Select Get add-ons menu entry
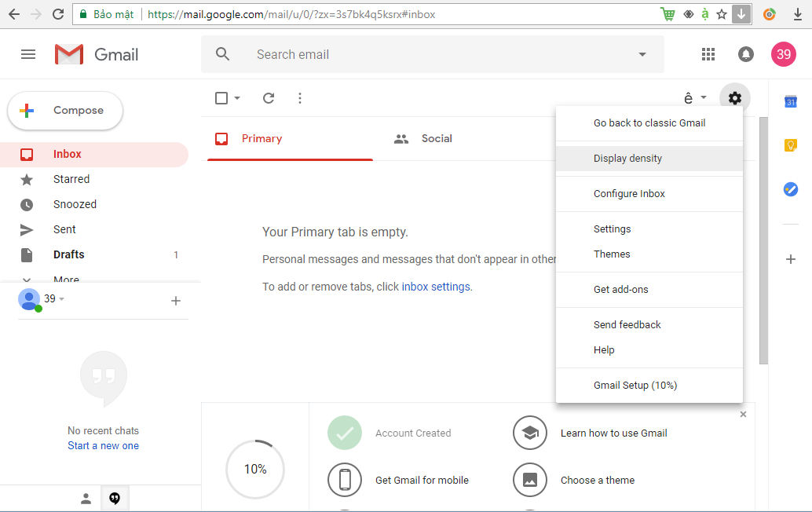 [x=649, y=290]
